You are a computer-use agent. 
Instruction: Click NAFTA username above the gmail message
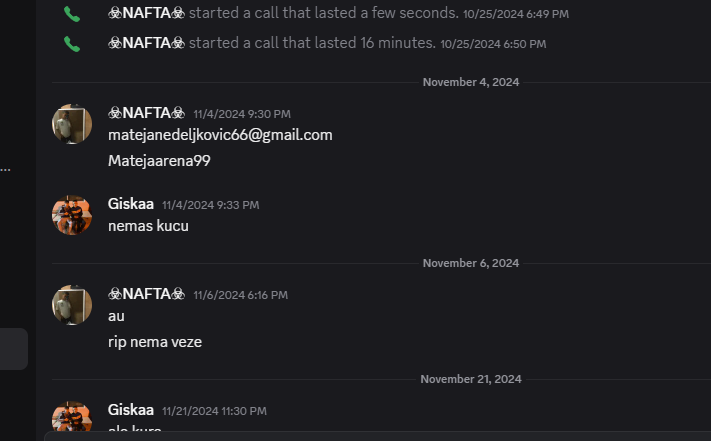[x=146, y=113]
